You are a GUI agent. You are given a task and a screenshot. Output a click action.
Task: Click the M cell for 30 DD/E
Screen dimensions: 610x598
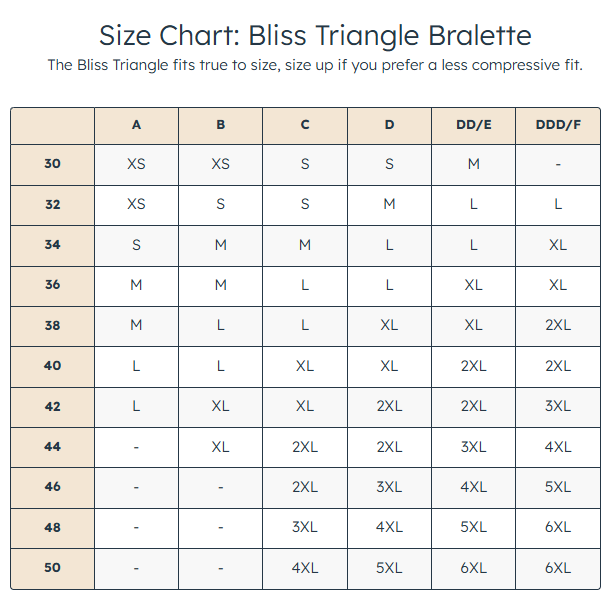tap(473, 164)
